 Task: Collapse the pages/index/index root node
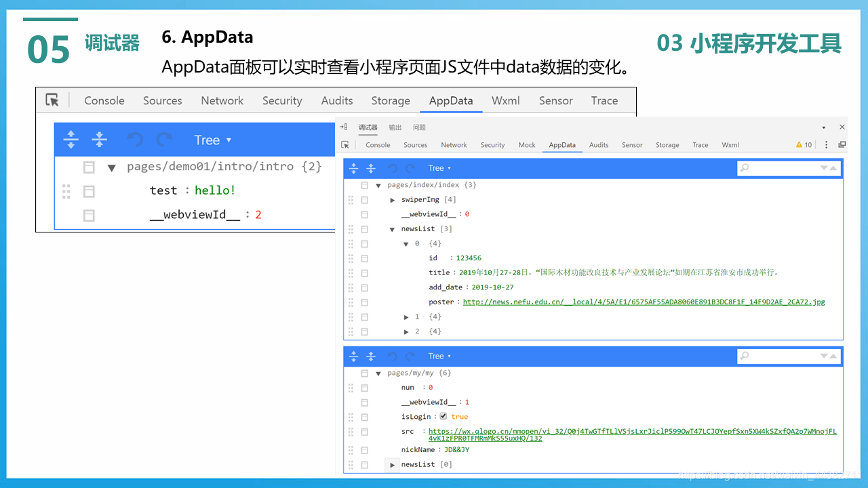[378, 186]
